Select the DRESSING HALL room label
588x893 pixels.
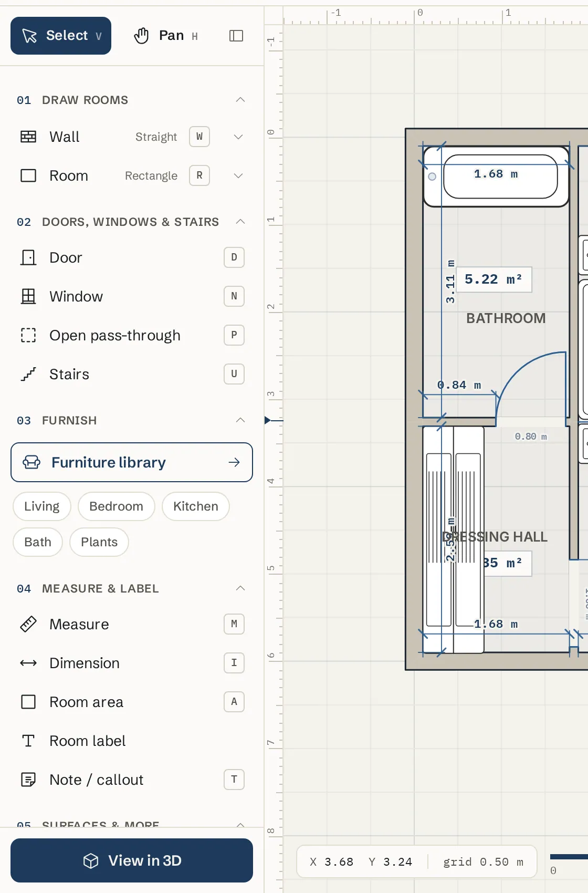coord(495,537)
